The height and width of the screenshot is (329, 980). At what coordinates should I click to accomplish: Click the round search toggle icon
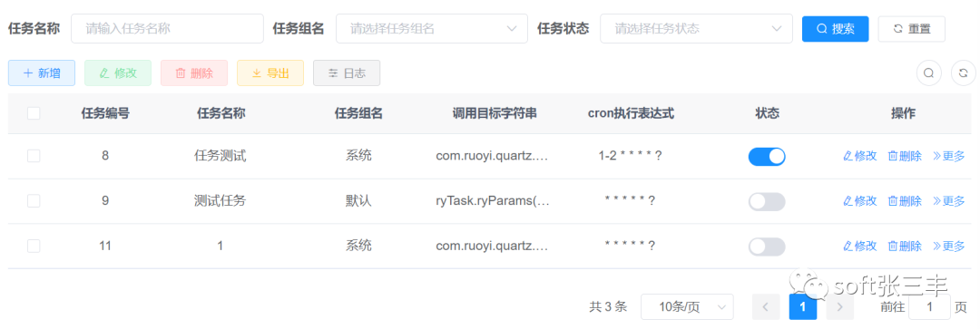pyautogui.click(x=929, y=73)
